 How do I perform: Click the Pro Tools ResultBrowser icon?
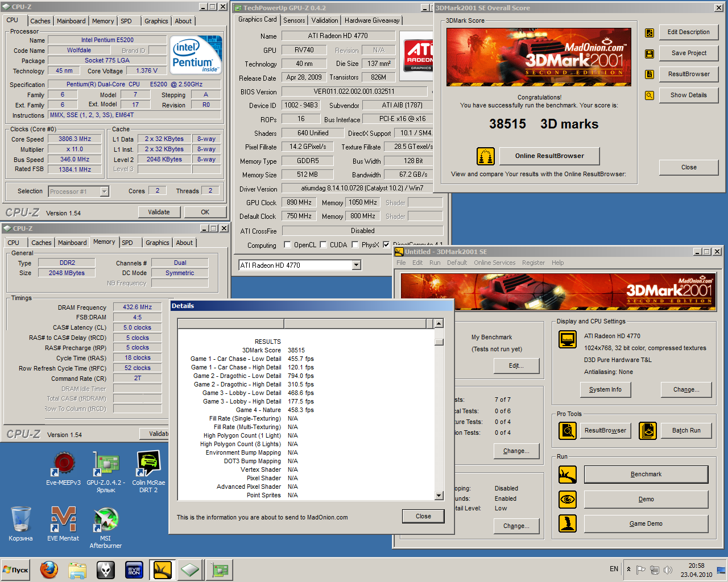click(x=568, y=431)
